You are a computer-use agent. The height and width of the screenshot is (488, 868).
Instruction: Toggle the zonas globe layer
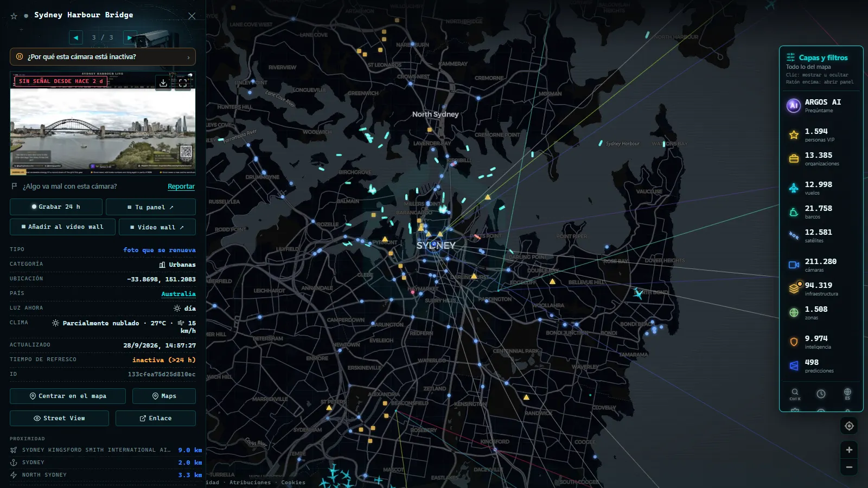pos(794,312)
